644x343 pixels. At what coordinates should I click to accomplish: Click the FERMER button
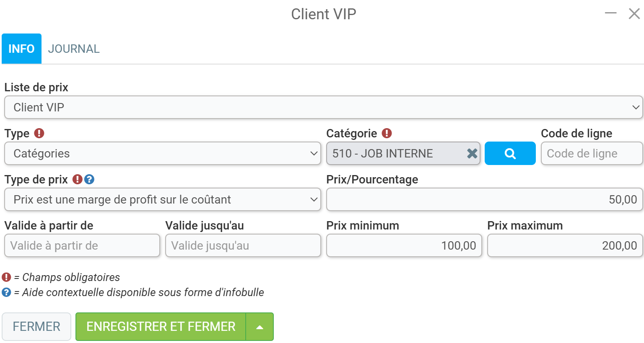[x=36, y=327]
